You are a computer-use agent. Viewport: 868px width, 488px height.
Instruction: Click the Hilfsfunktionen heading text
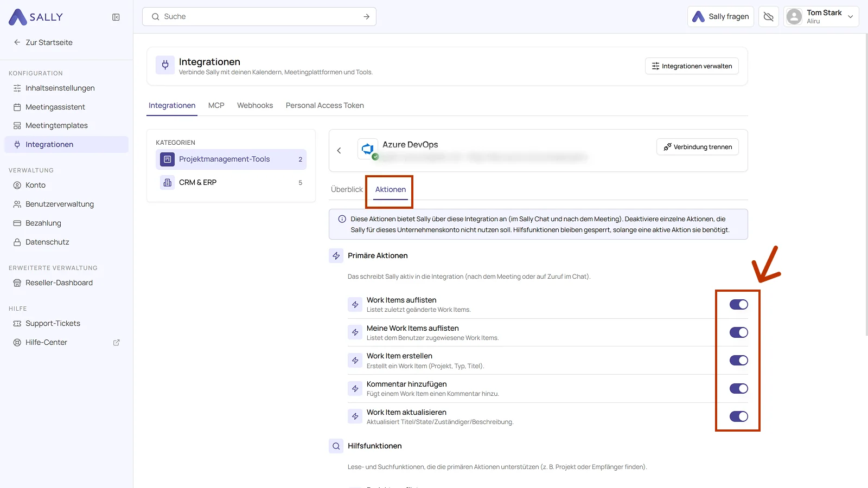point(375,446)
